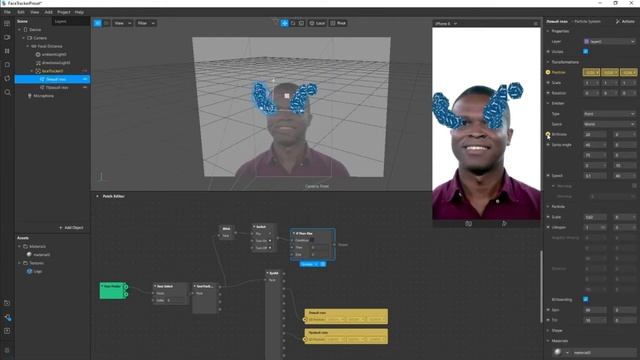640x360 pixels.
Task: Toggle the Local coordinate button
Action: [317, 23]
